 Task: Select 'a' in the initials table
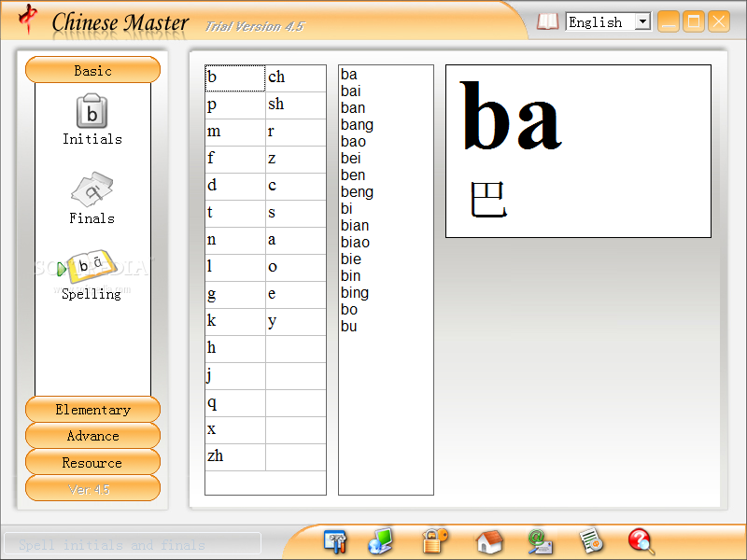point(296,241)
